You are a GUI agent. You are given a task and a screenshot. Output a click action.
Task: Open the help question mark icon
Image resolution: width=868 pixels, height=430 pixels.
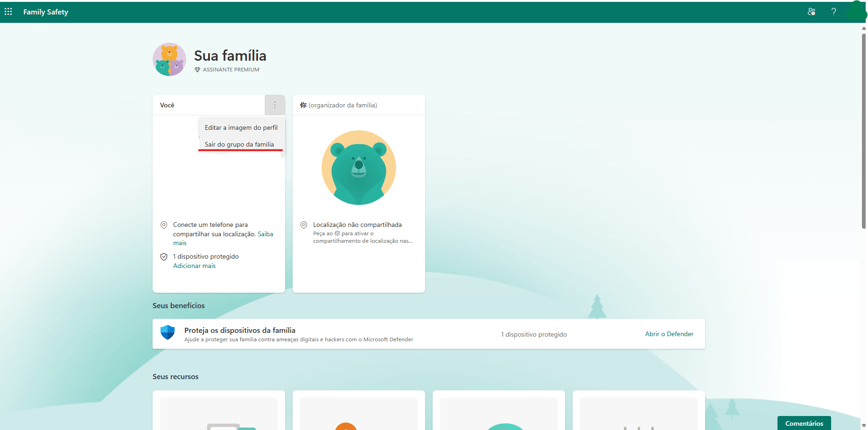(x=833, y=12)
